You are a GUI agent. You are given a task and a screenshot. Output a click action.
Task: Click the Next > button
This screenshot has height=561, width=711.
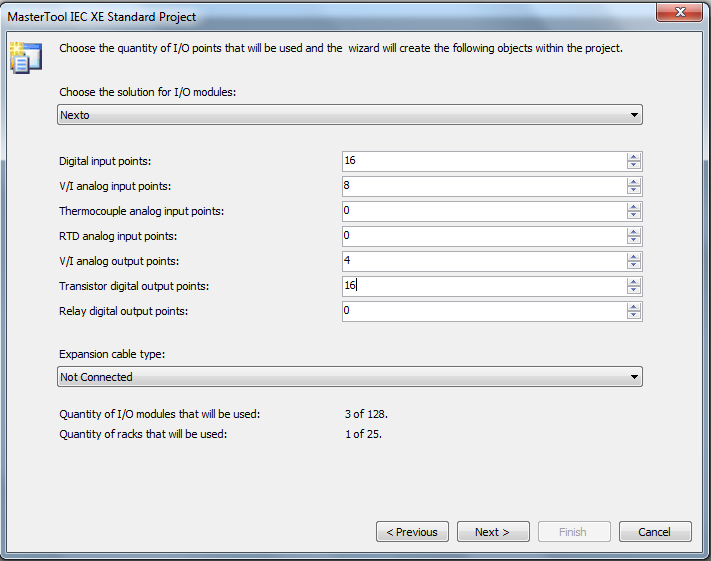(x=493, y=532)
